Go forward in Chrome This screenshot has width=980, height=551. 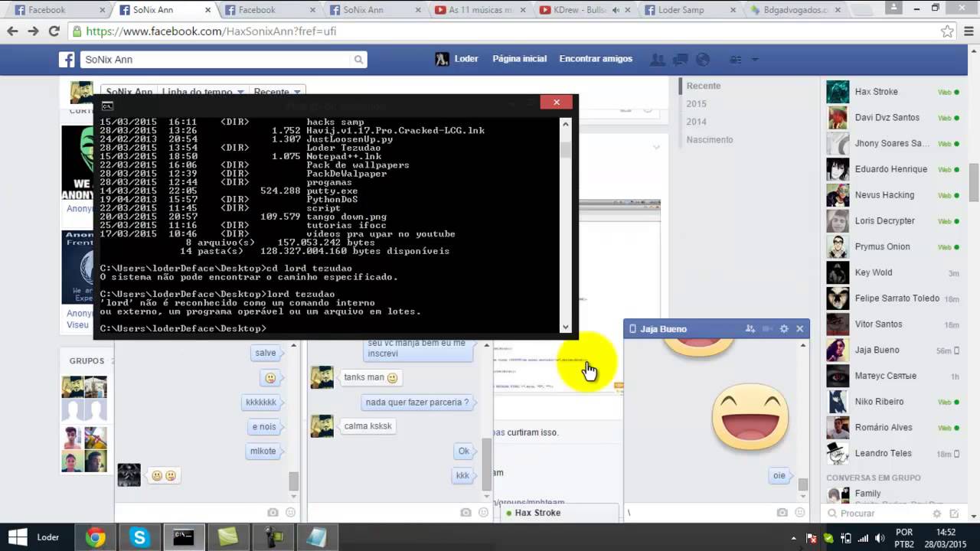(x=33, y=31)
